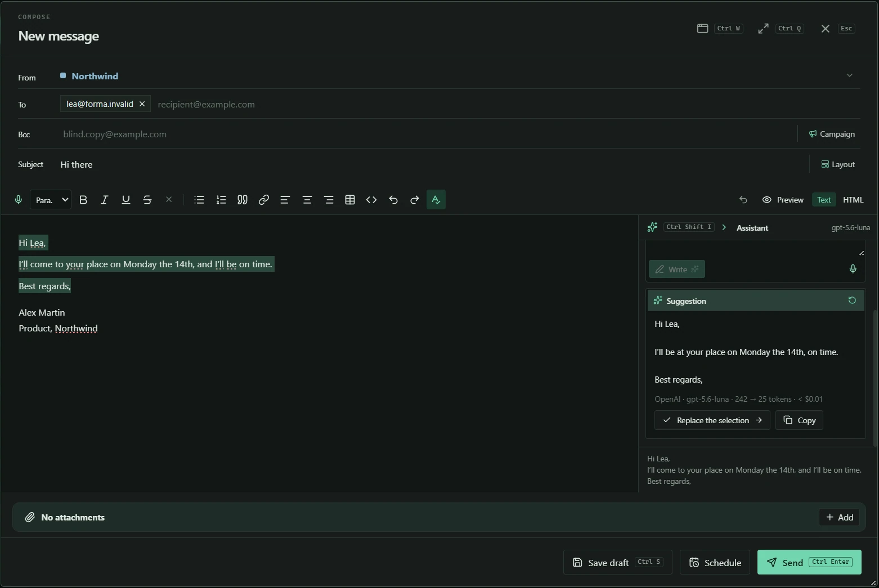Screen dimensions: 879x588
Task: Click Replace the selection
Action: pyautogui.click(x=712, y=420)
